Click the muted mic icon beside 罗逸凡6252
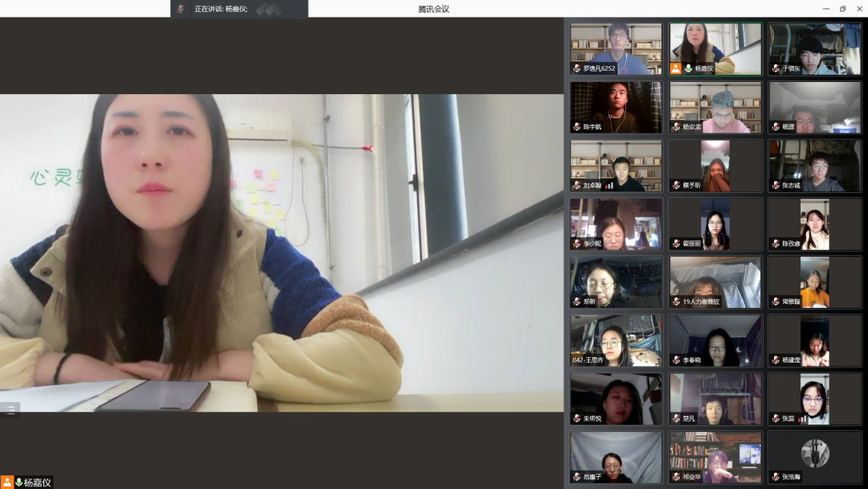 [x=577, y=68]
